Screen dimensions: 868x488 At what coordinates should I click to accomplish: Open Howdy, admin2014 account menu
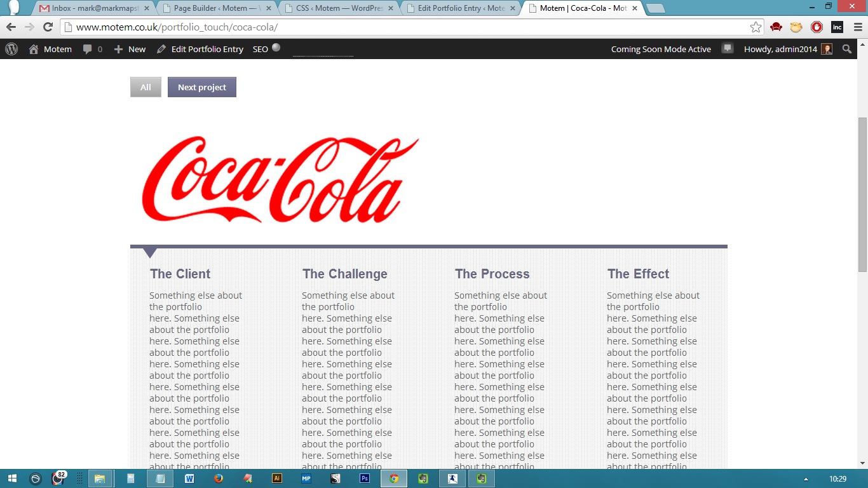[x=788, y=49]
